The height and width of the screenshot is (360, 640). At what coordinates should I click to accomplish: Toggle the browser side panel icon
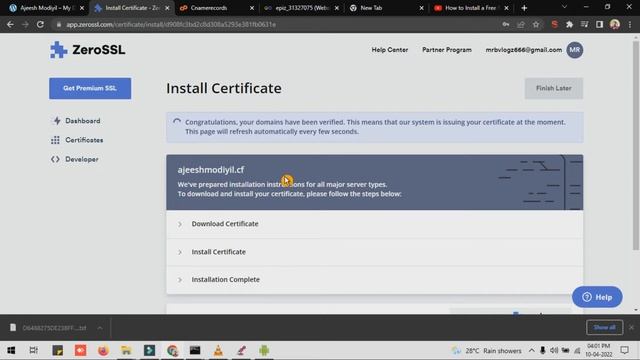click(599, 24)
